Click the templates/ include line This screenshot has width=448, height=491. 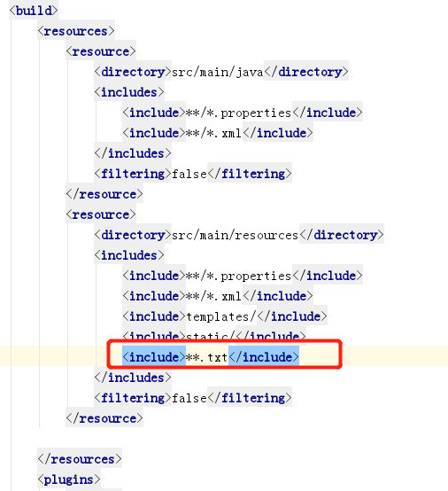coord(225,316)
